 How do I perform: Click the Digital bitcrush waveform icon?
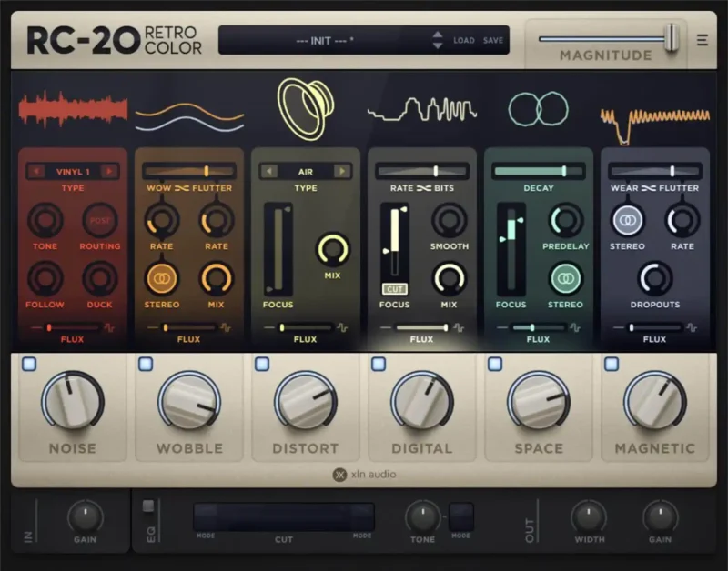(421, 111)
